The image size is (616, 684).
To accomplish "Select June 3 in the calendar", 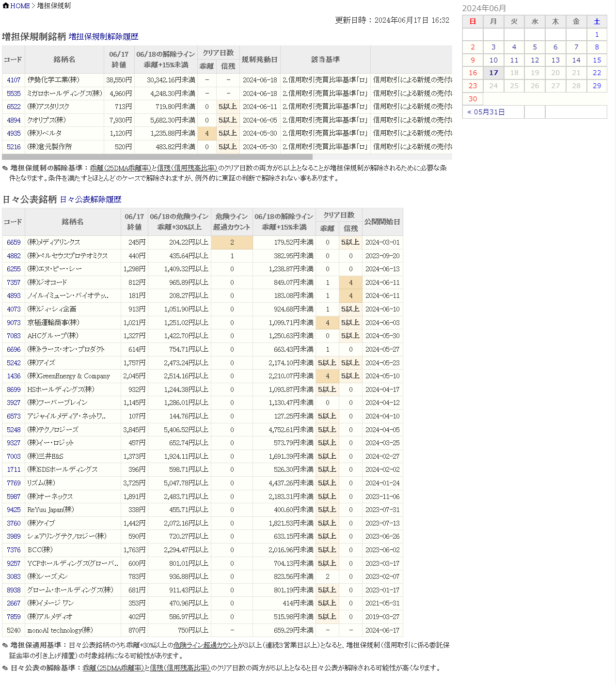I will [x=493, y=47].
